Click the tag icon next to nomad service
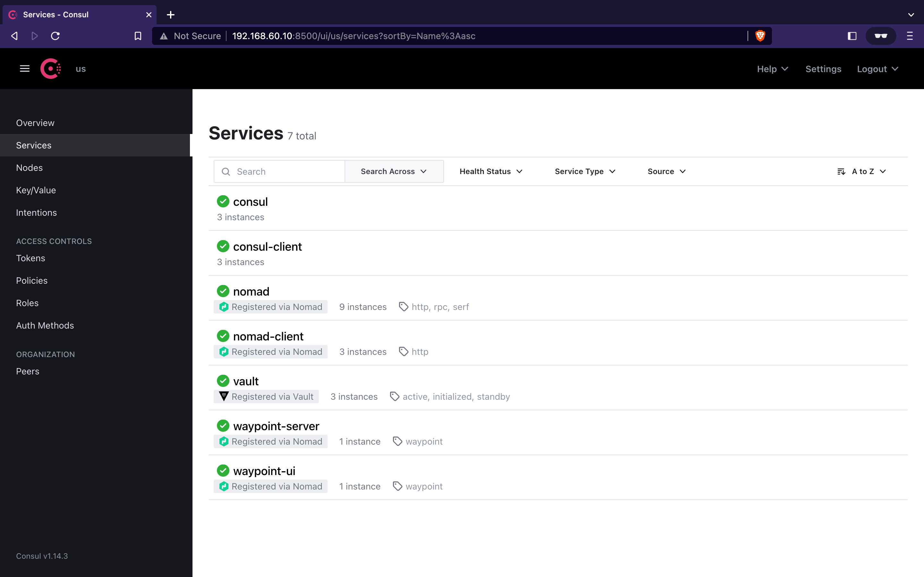 (x=403, y=306)
